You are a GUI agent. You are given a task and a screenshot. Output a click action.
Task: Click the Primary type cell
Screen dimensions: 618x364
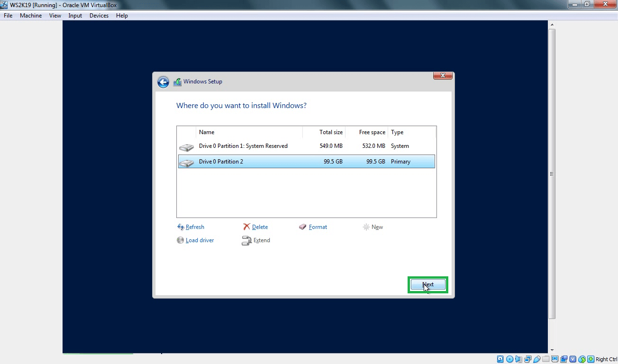(400, 162)
